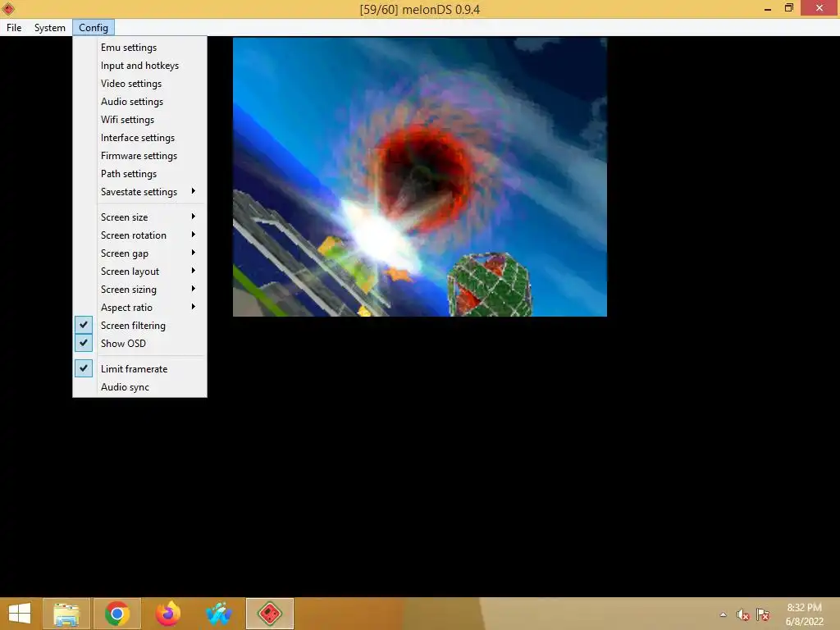Screen dimensions: 840x630
Task: Open the File menu
Action: (14, 28)
